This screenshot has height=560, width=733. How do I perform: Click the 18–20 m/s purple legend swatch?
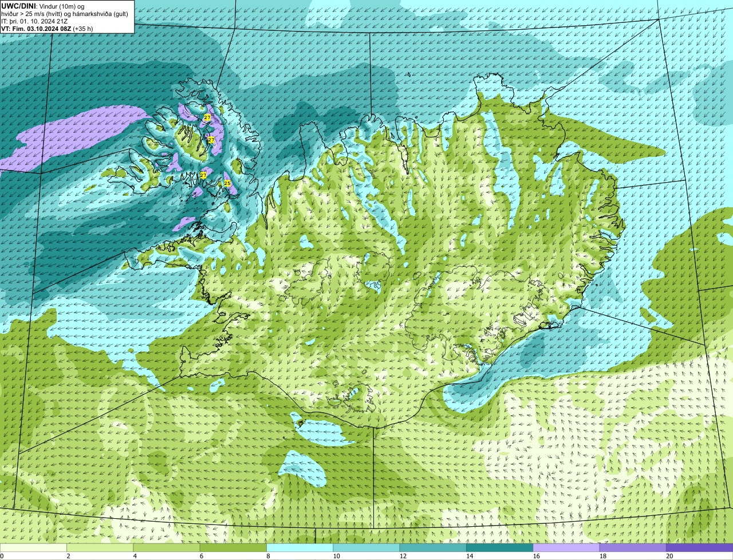click(633, 548)
